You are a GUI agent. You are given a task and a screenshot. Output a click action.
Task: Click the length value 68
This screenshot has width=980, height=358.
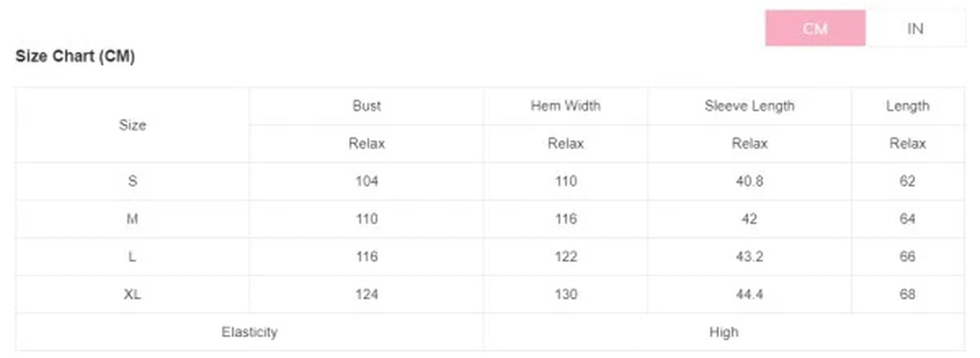tap(907, 294)
